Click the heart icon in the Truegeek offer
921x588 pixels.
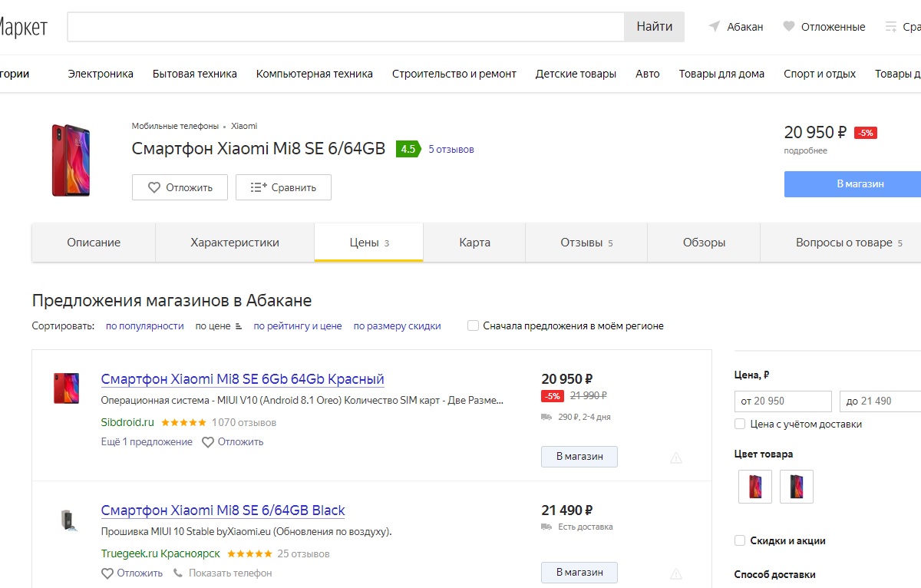(107, 573)
